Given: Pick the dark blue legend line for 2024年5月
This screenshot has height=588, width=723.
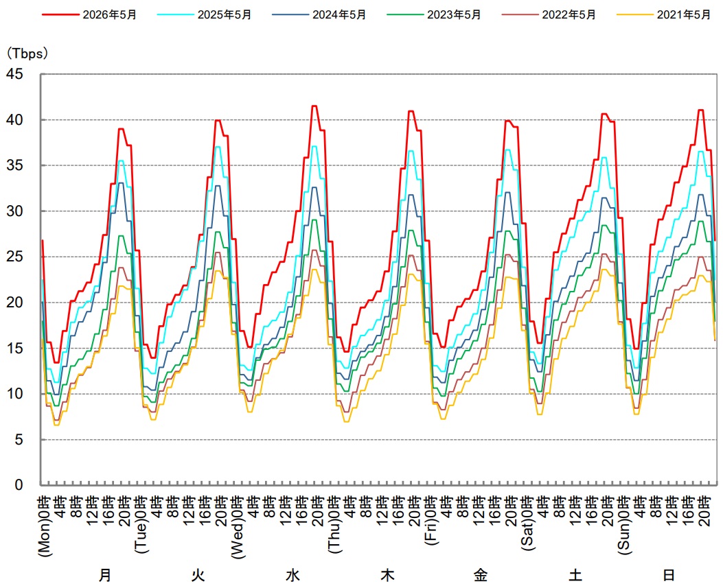Looking at the screenshot, I should pyautogui.click(x=290, y=14).
